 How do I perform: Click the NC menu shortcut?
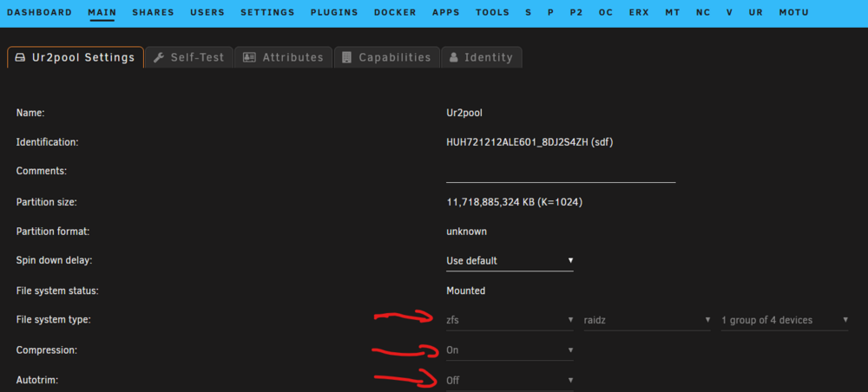(704, 12)
